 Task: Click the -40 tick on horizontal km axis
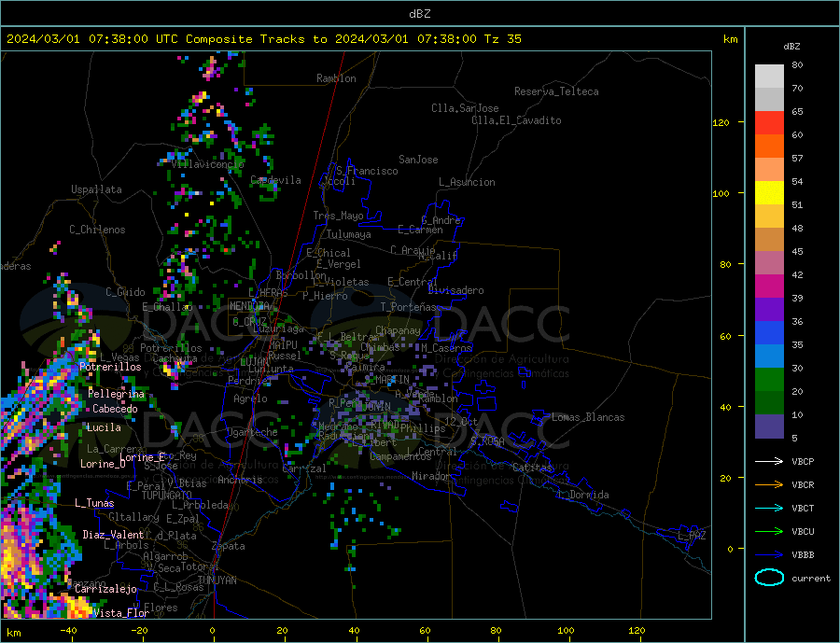68,631
